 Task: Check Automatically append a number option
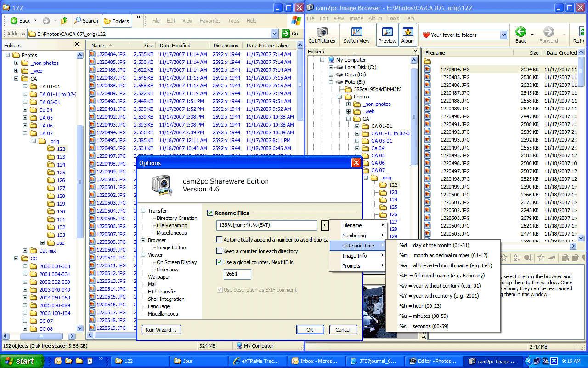point(220,240)
